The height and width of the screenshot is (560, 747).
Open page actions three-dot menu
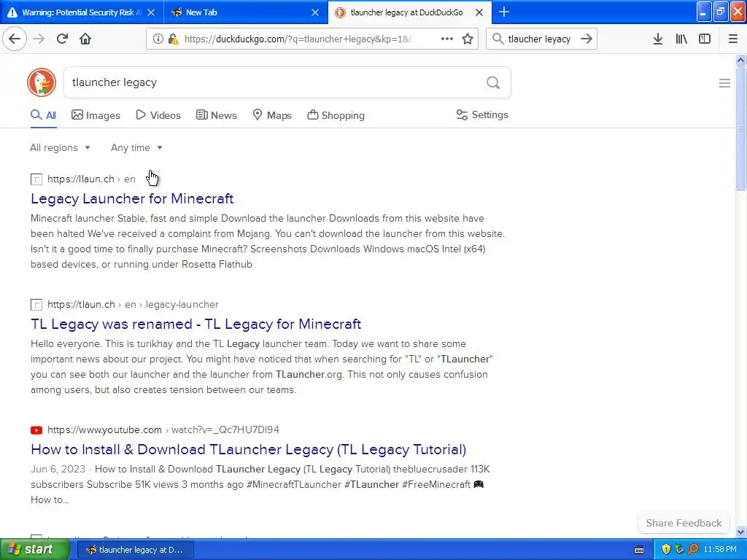click(x=447, y=39)
